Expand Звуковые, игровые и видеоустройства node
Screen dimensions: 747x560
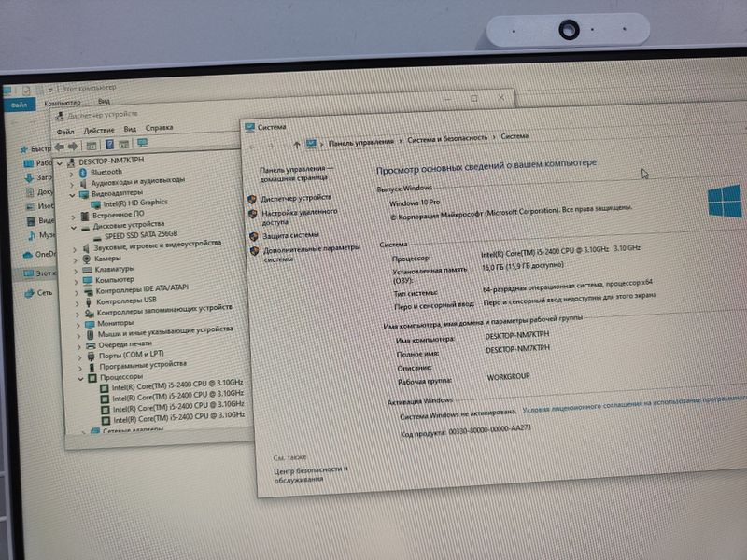click(75, 249)
